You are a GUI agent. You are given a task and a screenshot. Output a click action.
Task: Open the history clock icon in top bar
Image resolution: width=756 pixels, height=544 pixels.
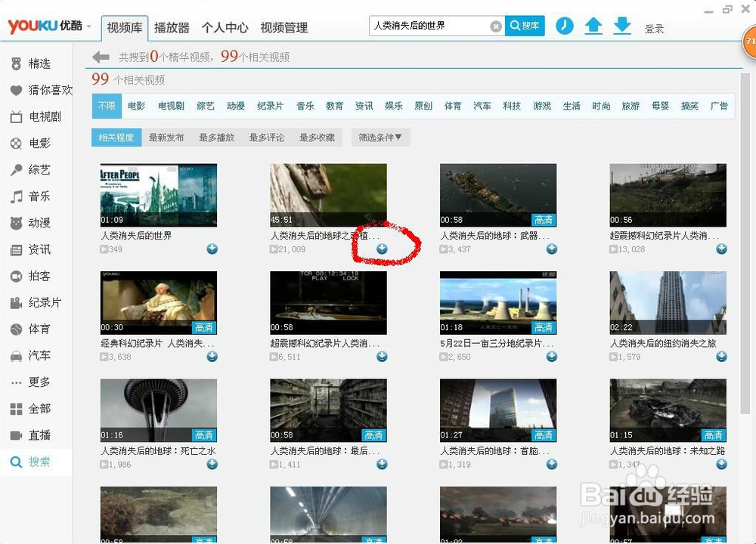pyautogui.click(x=565, y=26)
